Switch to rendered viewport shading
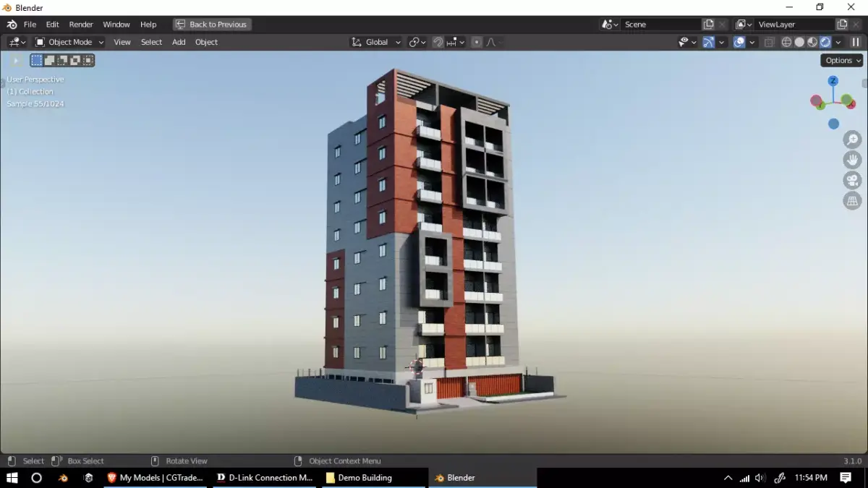 [x=825, y=42]
